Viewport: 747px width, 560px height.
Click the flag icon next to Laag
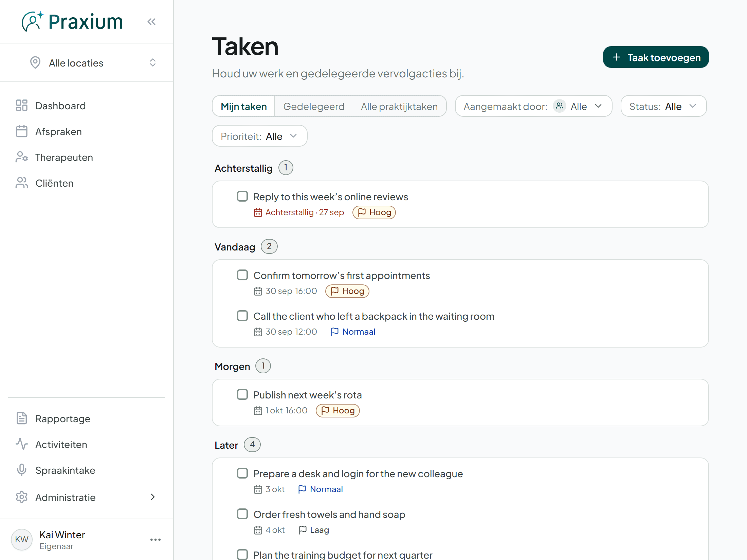(303, 530)
